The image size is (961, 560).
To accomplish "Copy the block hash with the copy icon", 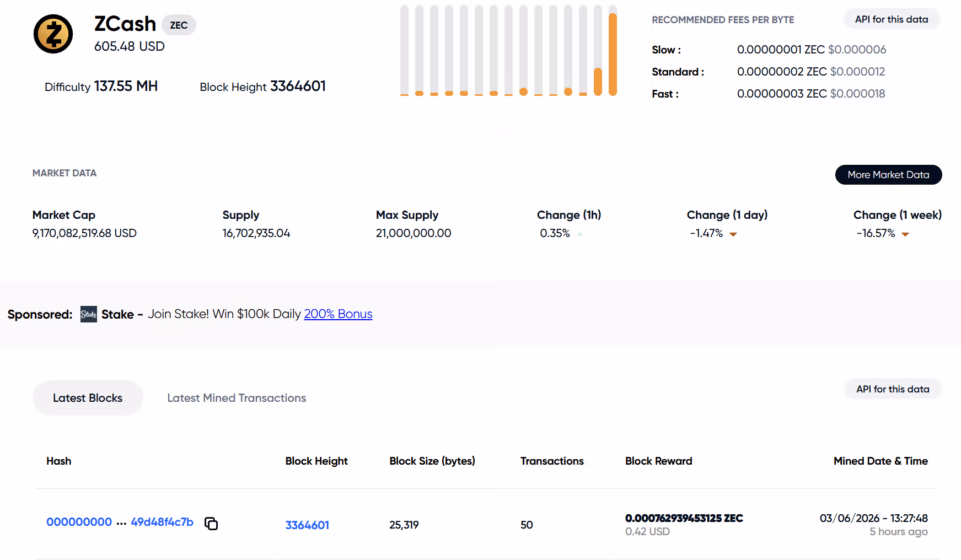I will click(x=211, y=523).
